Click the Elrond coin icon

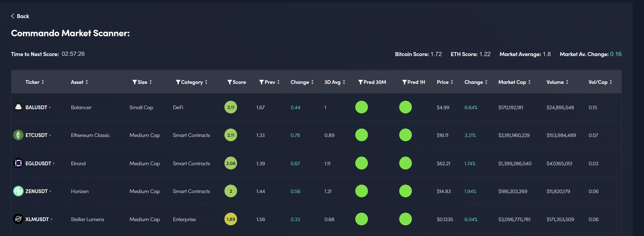point(18,163)
